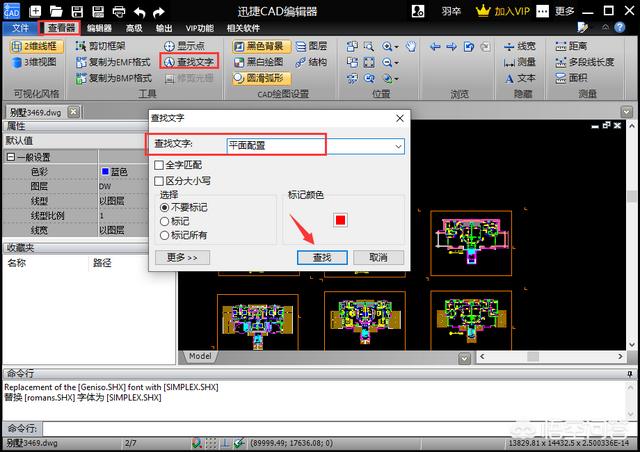640x452 pixels.
Task: Undo the last action
Action: coord(139,12)
